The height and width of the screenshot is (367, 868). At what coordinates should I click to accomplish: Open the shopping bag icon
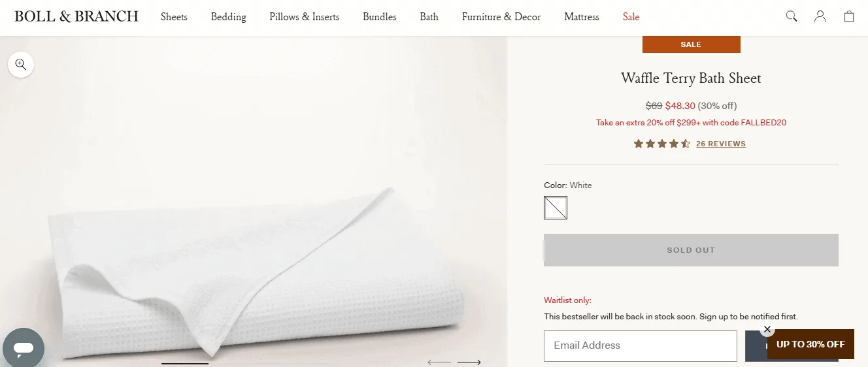point(849,16)
